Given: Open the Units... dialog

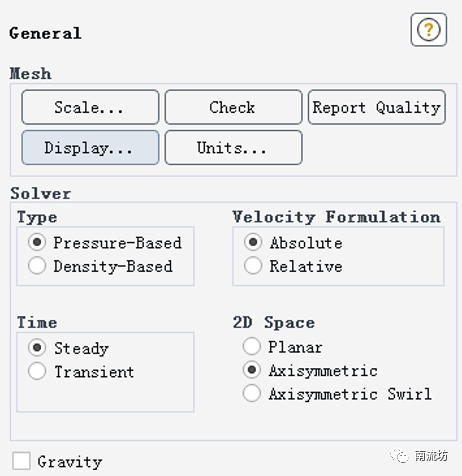Looking at the screenshot, I should tap(233, 147).
